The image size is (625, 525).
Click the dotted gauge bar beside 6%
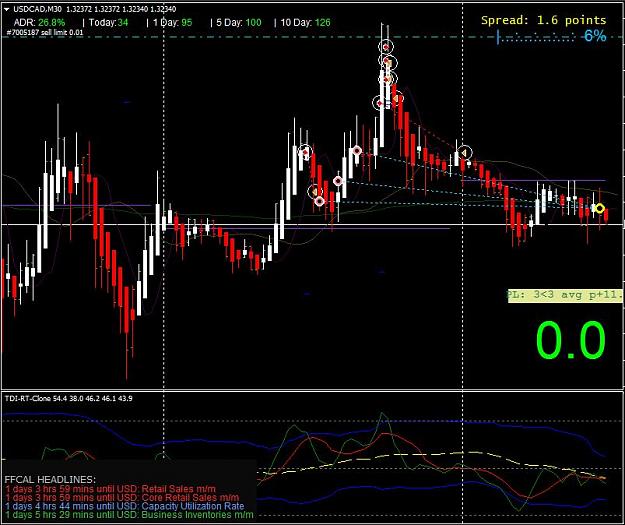click(x=536, y=37)
